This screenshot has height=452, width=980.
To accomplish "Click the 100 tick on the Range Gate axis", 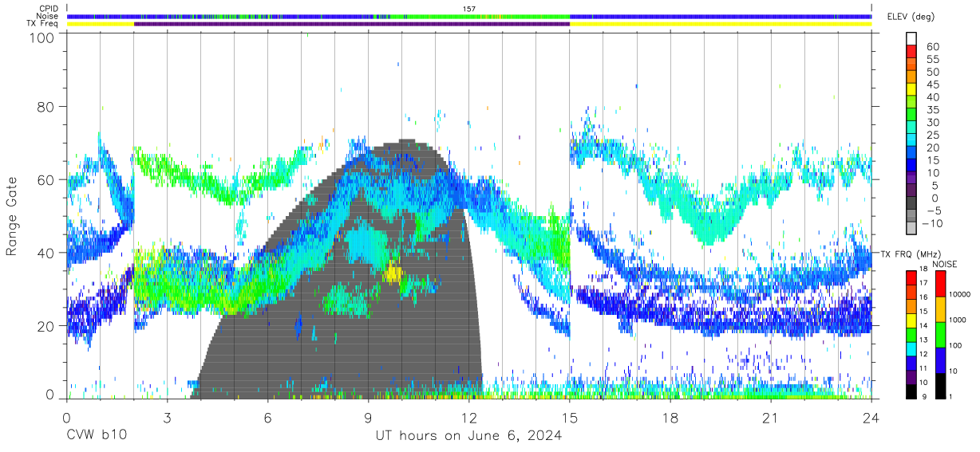I will click(42, 37).
